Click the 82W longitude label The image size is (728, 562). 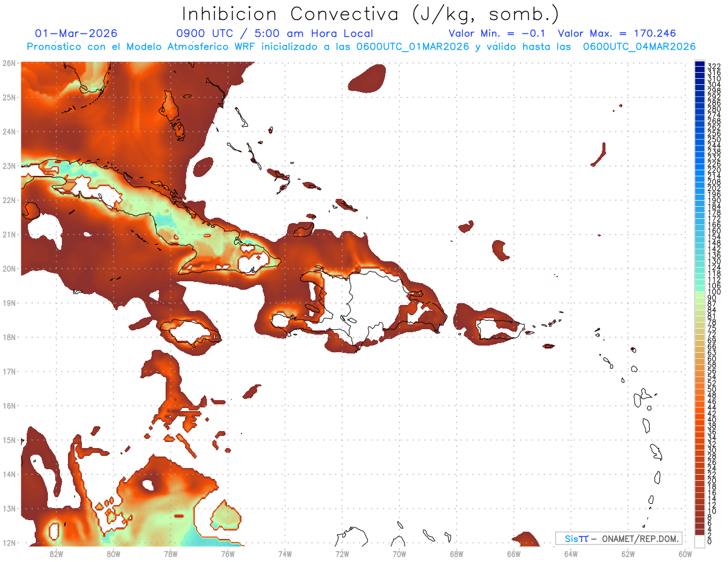click(56, 553)
